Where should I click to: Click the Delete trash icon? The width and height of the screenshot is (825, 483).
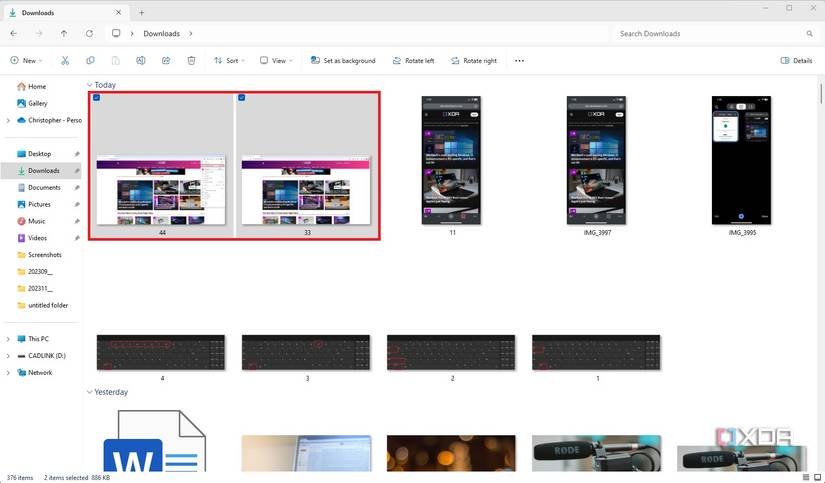191,61
